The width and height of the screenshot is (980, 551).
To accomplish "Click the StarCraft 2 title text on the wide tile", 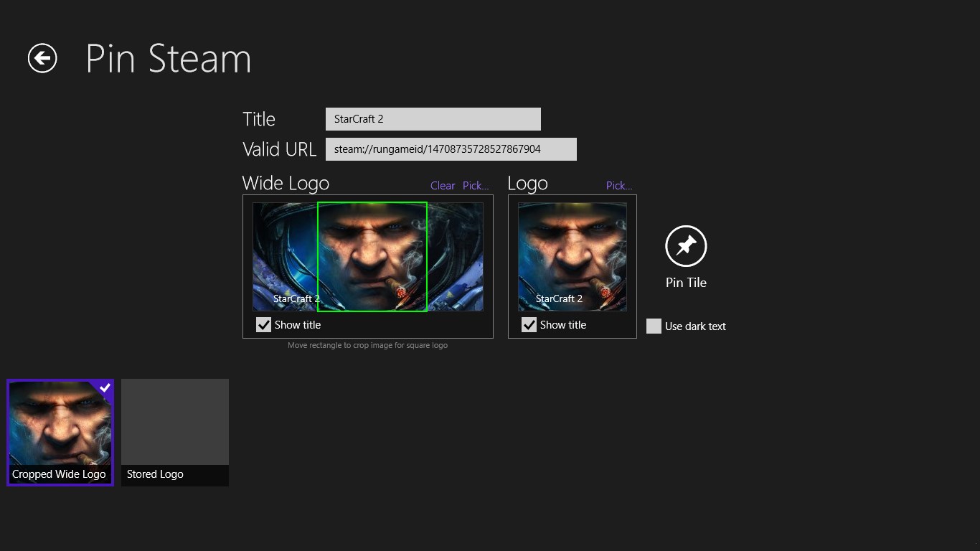I will pyautogui.click(x=297, y=298).
